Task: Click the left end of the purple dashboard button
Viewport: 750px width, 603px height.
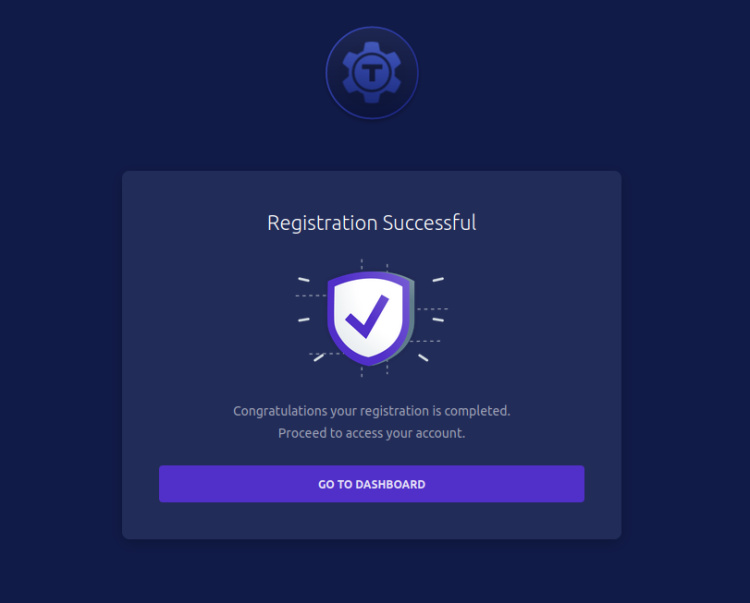Action: coord(172,484)
